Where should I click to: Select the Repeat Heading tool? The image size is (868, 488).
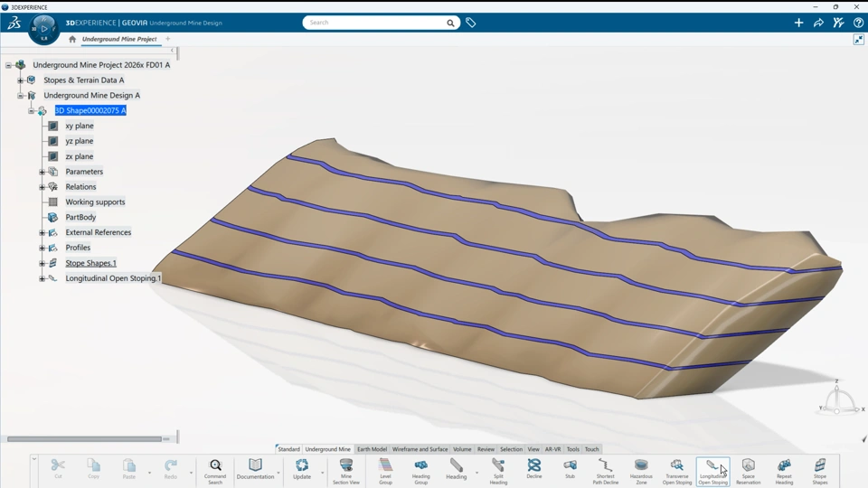tap(784, 472)
